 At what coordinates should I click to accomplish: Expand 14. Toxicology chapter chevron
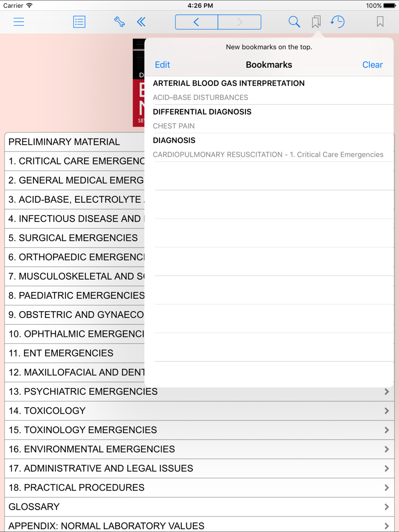click(386, 411)
